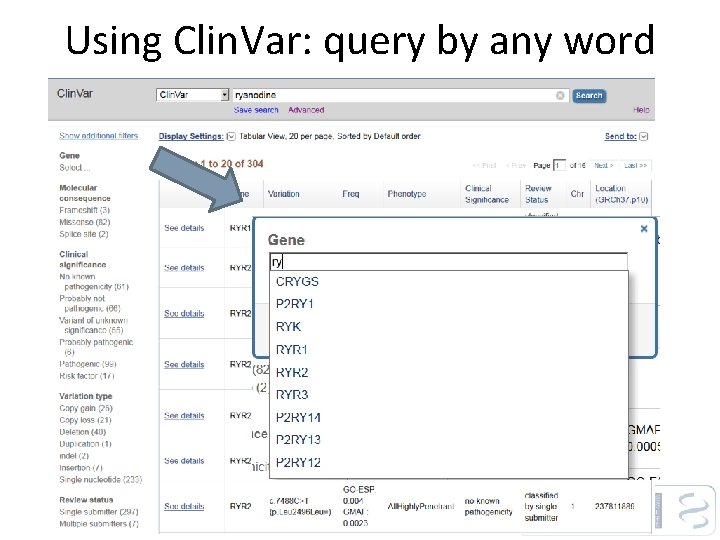Focus the Gene text field in popup
The image size is (720, 540).
tap(448, 262)
